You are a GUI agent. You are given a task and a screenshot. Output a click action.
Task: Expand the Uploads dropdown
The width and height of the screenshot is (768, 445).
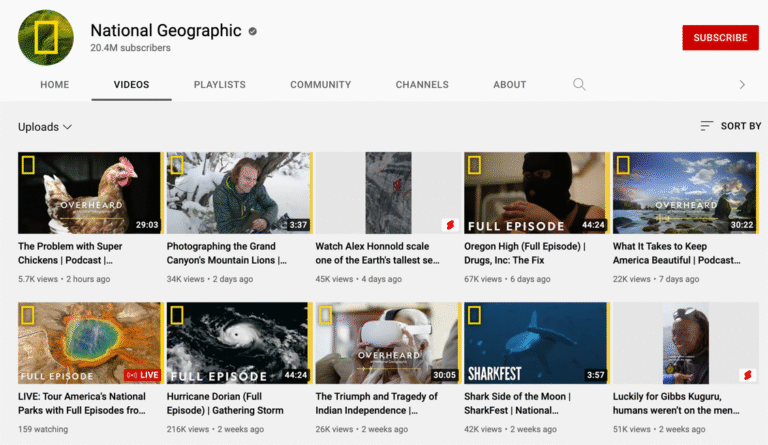[45, 127]
